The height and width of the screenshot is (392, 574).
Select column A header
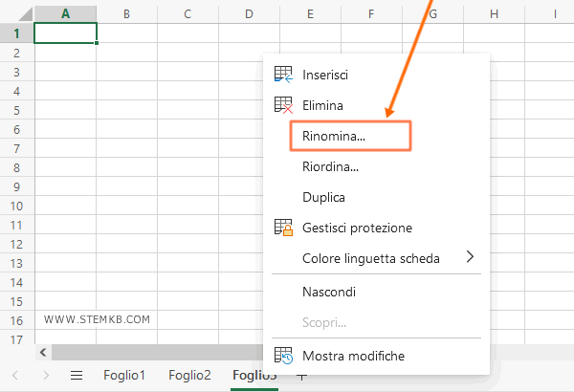[65, 14]
